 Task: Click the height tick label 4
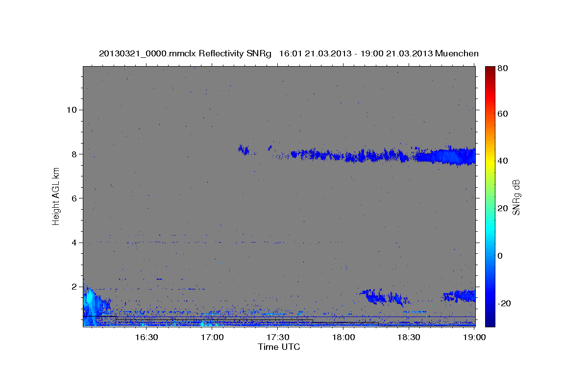[x=73, y=243]
